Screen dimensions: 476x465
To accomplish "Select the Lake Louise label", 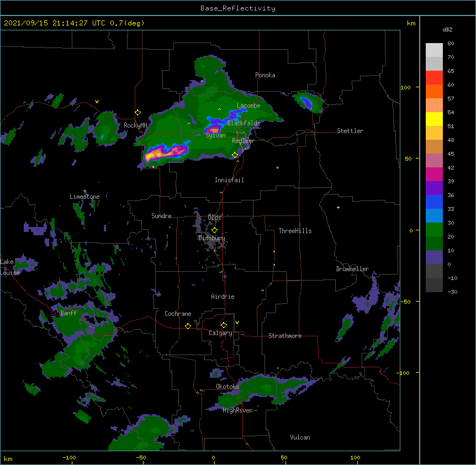I will click(x=10, y=267).
